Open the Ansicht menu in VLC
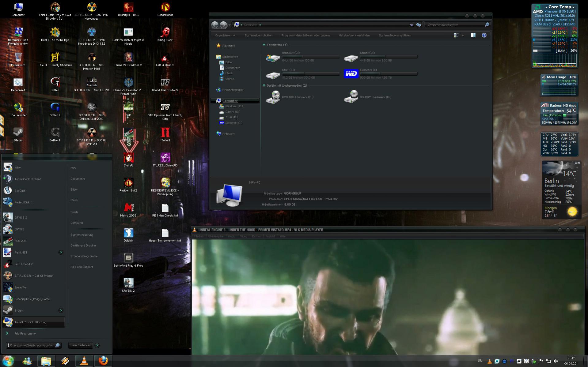588x367 pixels. pos(270,236)
